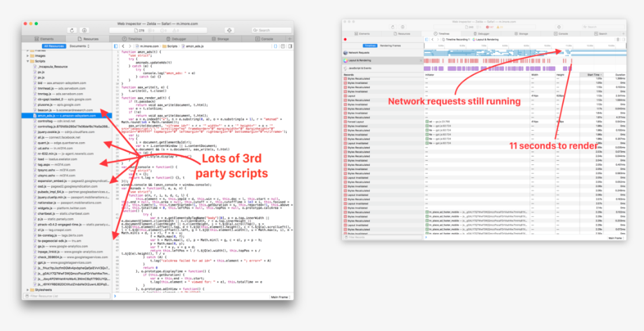Download web archive icon in left window
The image size is (644, 331).
[x=84, y=30]
